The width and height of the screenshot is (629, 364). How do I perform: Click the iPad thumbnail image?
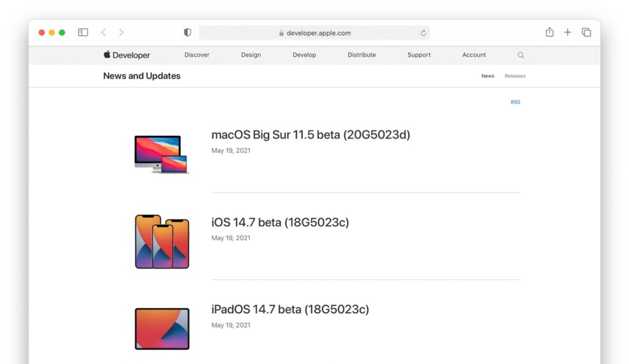pos(162,329)
